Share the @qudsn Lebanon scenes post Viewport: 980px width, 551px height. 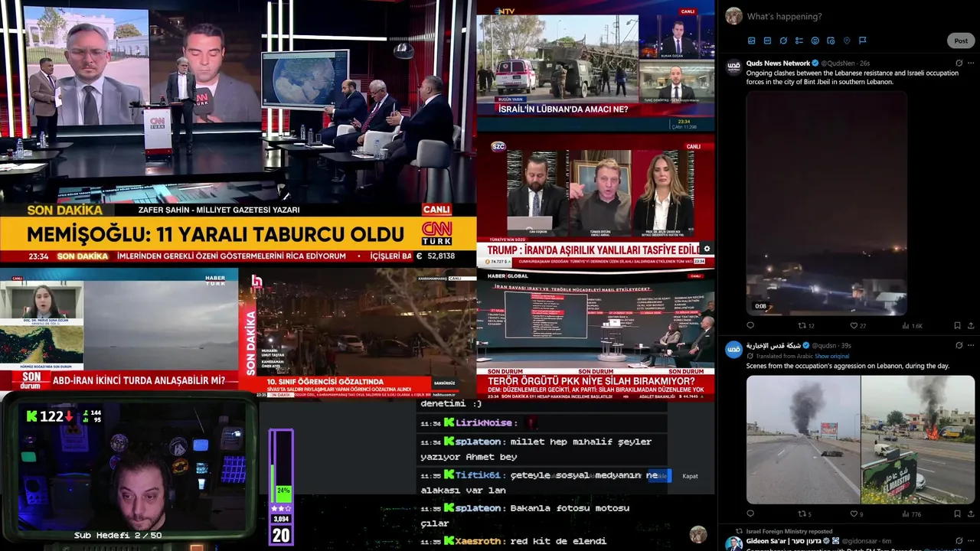click(x=971, y=514)
